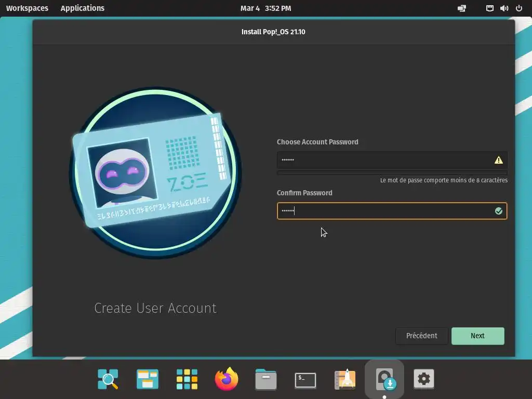Focus the Confirm Password field
The height and width of the screenshot is (399, 532).
(x=392, y=211)
